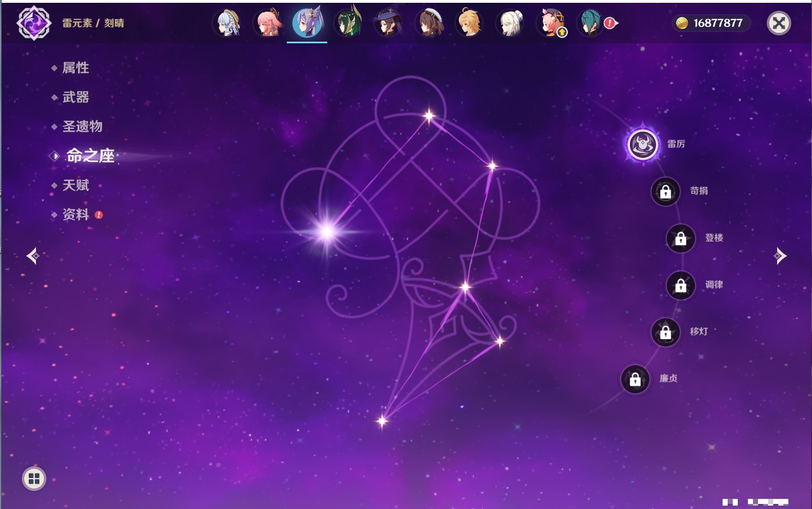Click the gold Mora coin icon
The width and height of the screenshot is (812, 509).
682,23
